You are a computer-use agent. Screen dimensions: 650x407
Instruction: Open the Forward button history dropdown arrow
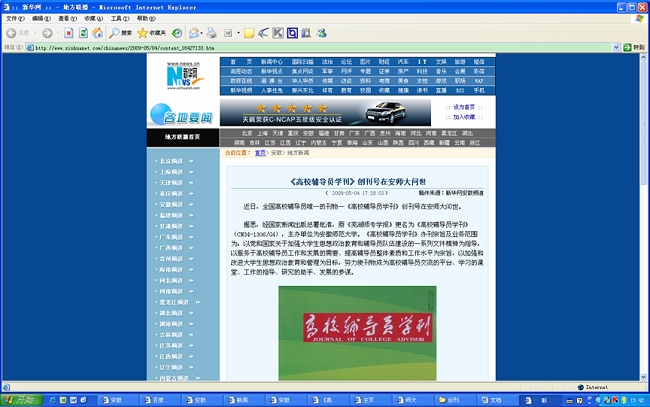coord(57,33)
